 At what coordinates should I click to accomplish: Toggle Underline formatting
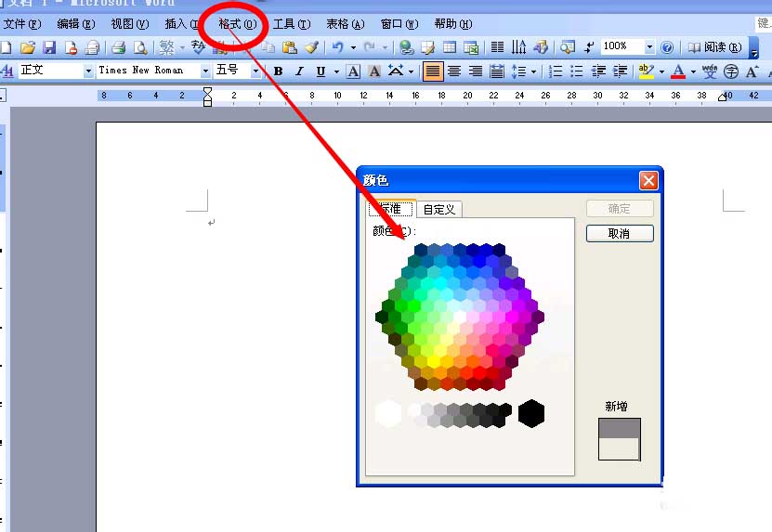click(321, 71)
